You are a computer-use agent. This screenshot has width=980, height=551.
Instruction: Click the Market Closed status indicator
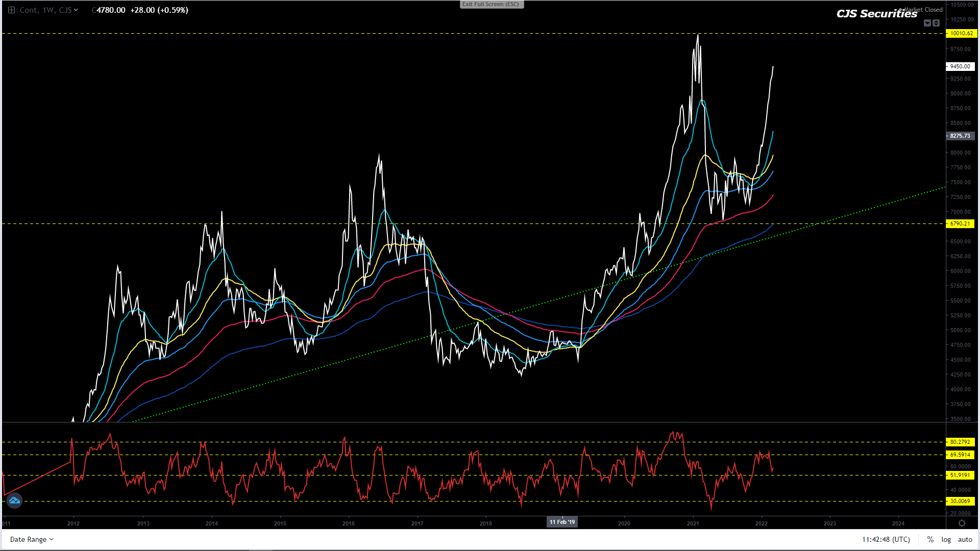[922, 10]
